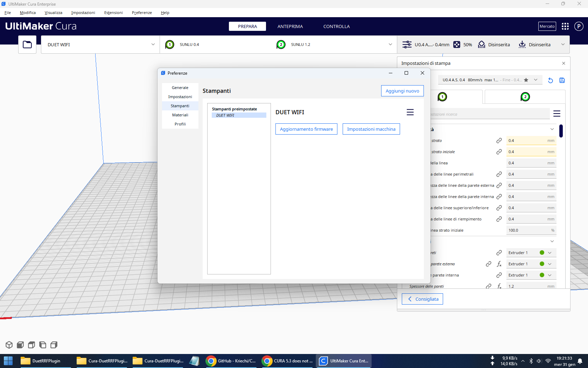Open the account profile P icon

pos(579,26)
